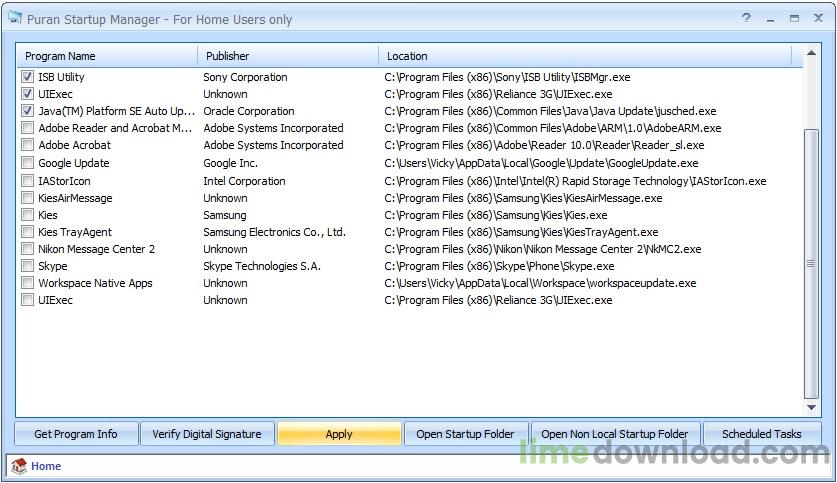The height and width of the screenshot is (483, 837).
Task: Sort by the Location column header
Action: (585, 56)
